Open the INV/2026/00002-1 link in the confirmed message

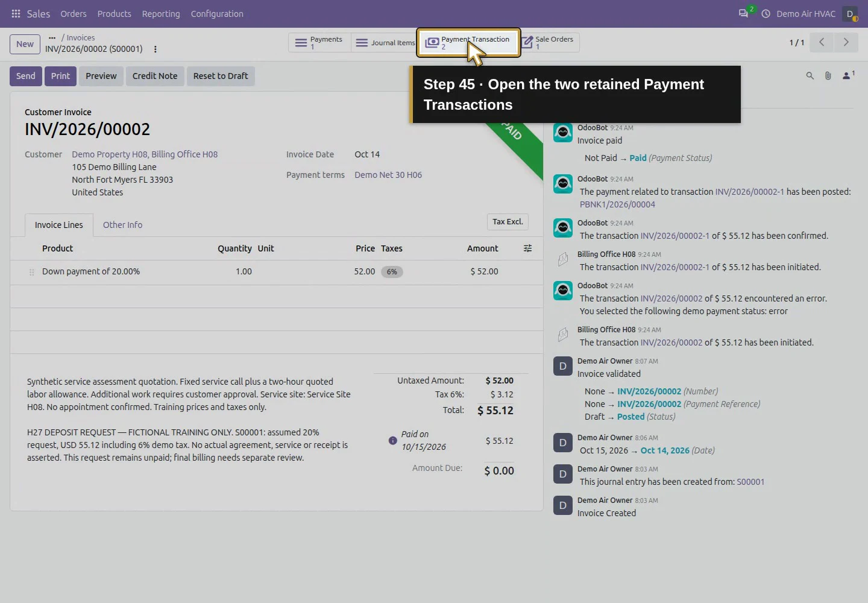click(x=675, y=236)
